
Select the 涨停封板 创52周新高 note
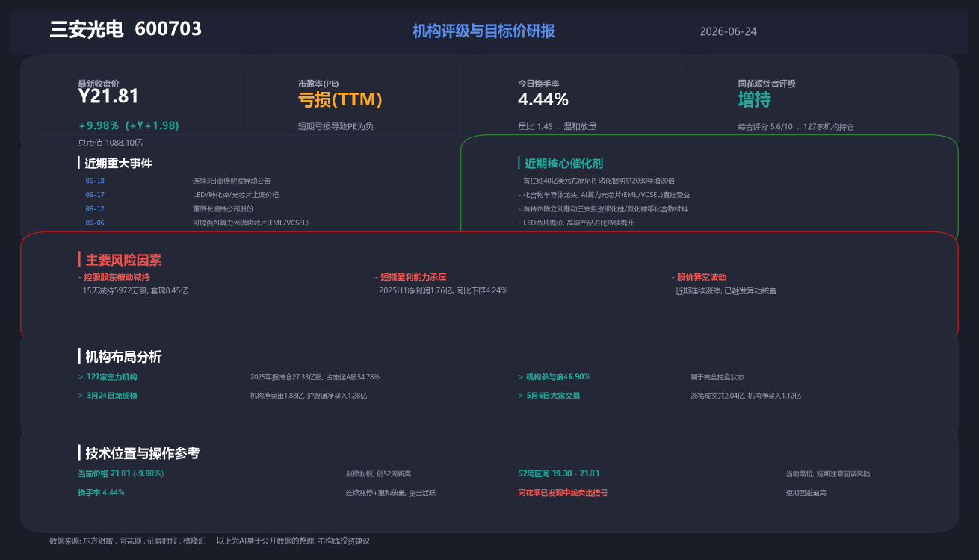tap(378, 474)
